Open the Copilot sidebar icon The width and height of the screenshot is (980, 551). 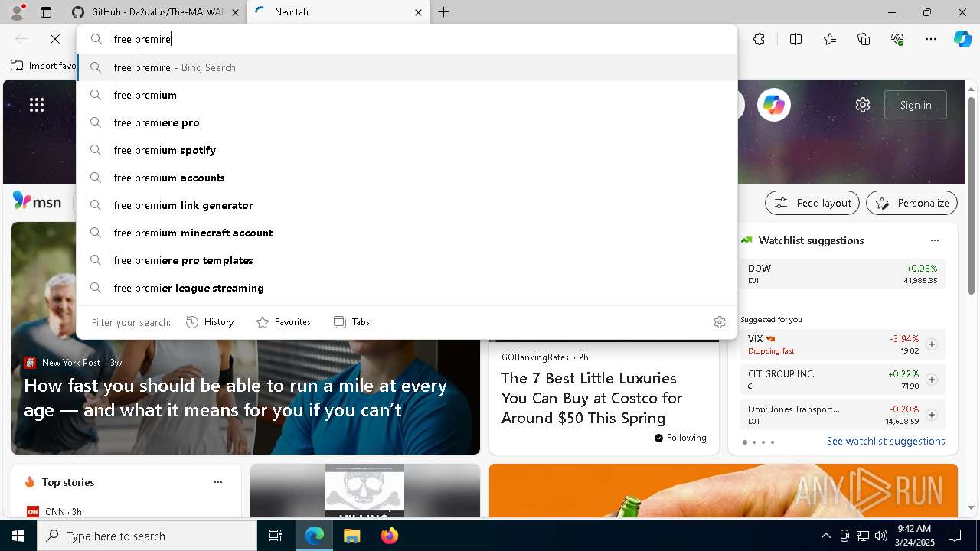(962, 39)
